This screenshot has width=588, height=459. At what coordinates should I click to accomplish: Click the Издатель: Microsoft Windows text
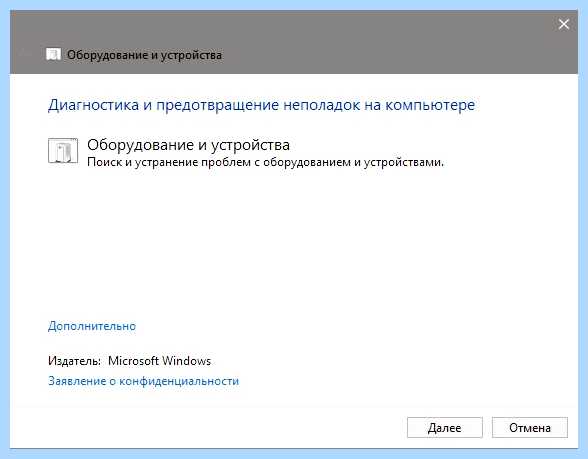point(129,361)
